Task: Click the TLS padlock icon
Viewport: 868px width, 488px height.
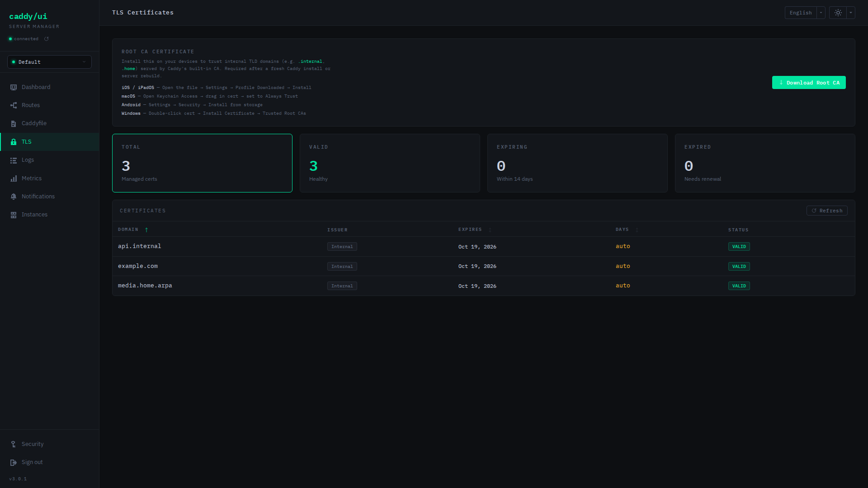Action: [x=14, y=142]
